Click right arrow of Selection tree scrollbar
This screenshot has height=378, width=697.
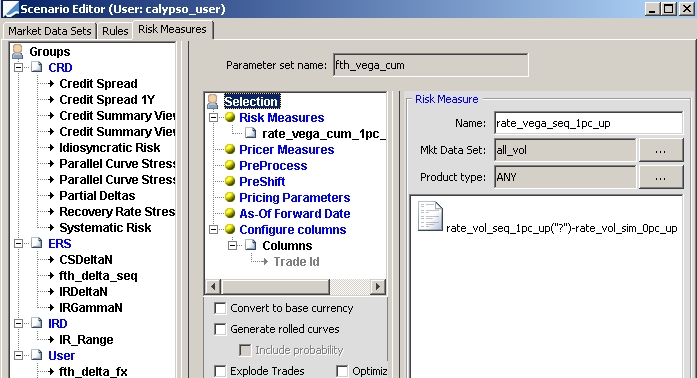tap(378, 286)
